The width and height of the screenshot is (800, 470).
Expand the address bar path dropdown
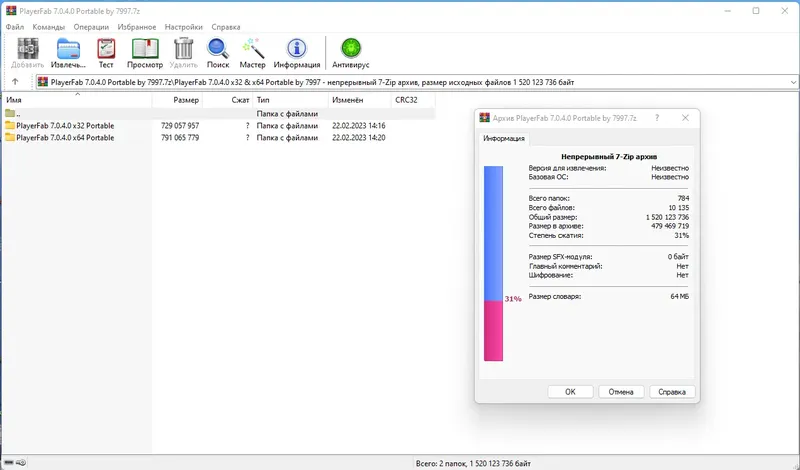[x=793, y=82]
